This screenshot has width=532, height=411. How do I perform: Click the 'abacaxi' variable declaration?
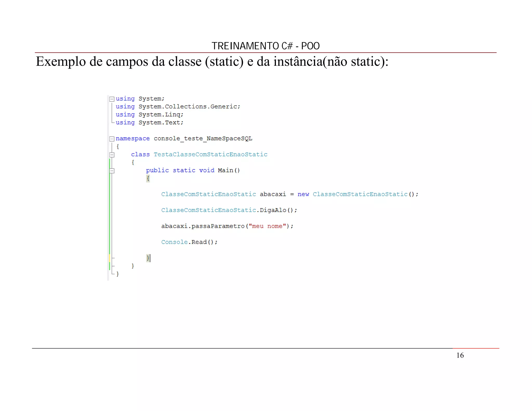pyautogui.click(x=273, y=194)
